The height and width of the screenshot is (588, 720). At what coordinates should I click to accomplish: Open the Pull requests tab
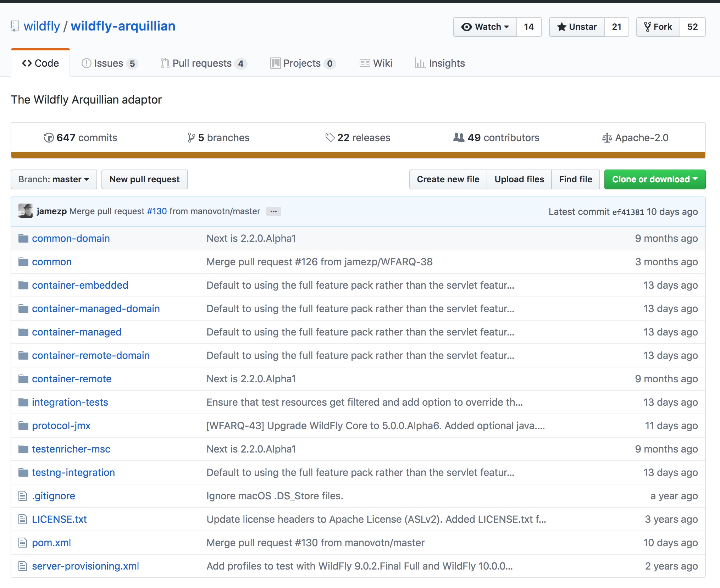[x=203, y=63]
